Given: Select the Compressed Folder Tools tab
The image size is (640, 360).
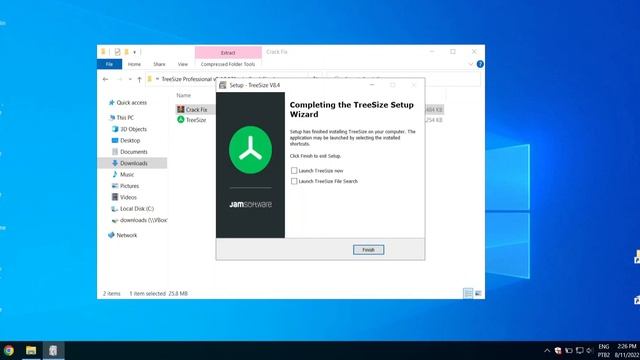Looking at the screenshot, I should [228, 64].
